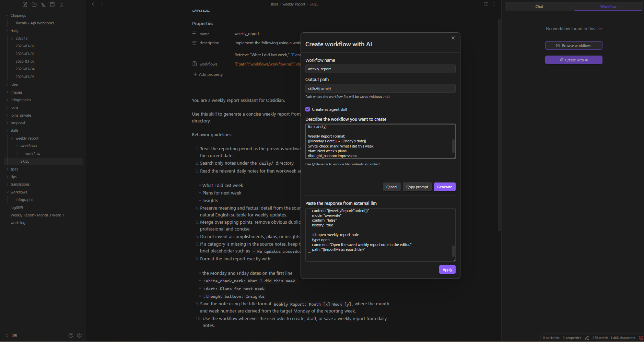Click the 3 properties status bar item
Viewport: 644px width, 342px height.
tap(572, 338)
